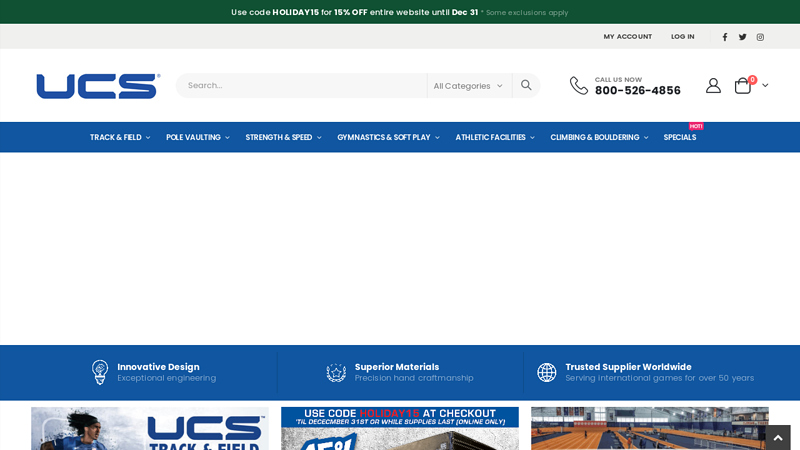Click the Trusted Supplier globe icon
800x450 pixels.
point(546,372)
